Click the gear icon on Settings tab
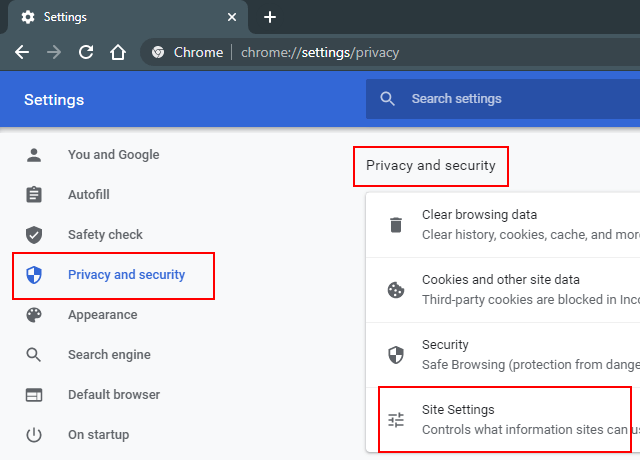 pos(28,17)
